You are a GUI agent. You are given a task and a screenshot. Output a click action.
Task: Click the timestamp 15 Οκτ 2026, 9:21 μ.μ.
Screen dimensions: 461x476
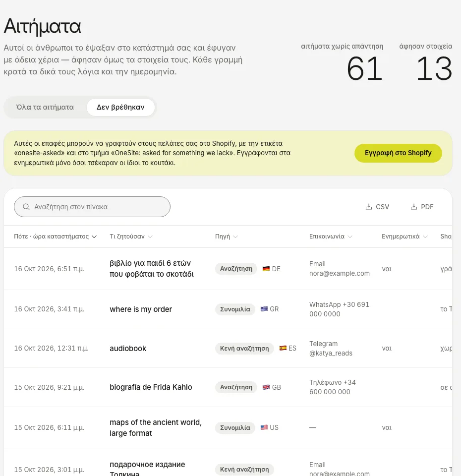[x=49, y=387]
